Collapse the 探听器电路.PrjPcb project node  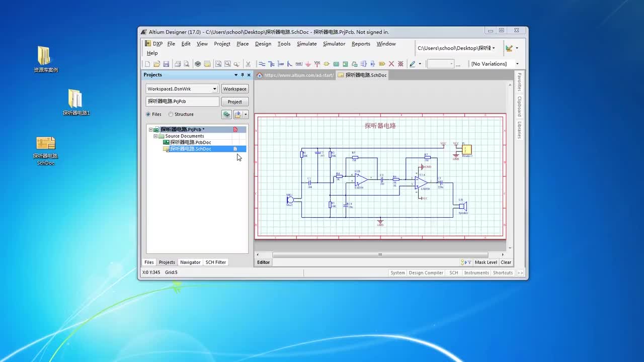(150, 130)
